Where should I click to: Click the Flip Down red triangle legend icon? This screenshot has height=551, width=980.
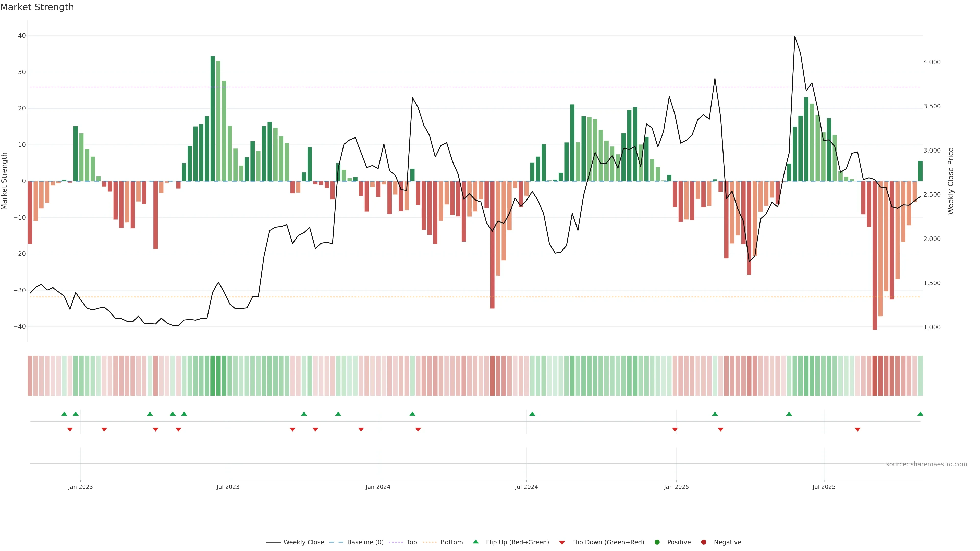[x=562, y=543]
